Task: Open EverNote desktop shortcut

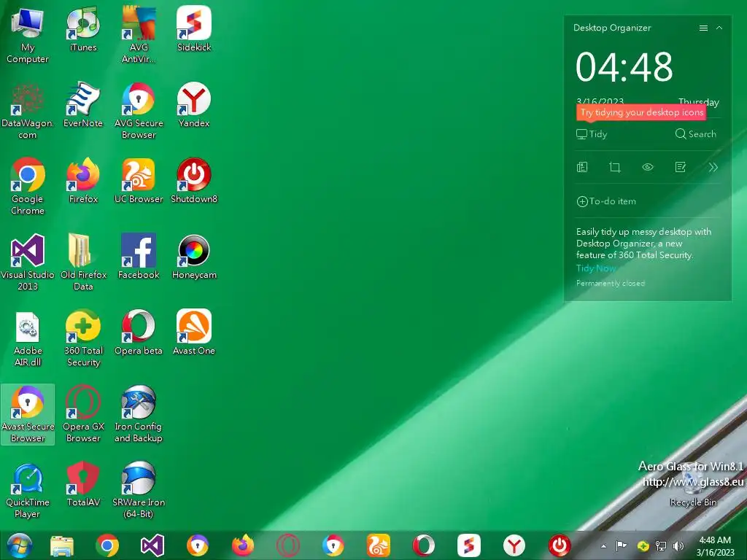Action: point(83,105)
